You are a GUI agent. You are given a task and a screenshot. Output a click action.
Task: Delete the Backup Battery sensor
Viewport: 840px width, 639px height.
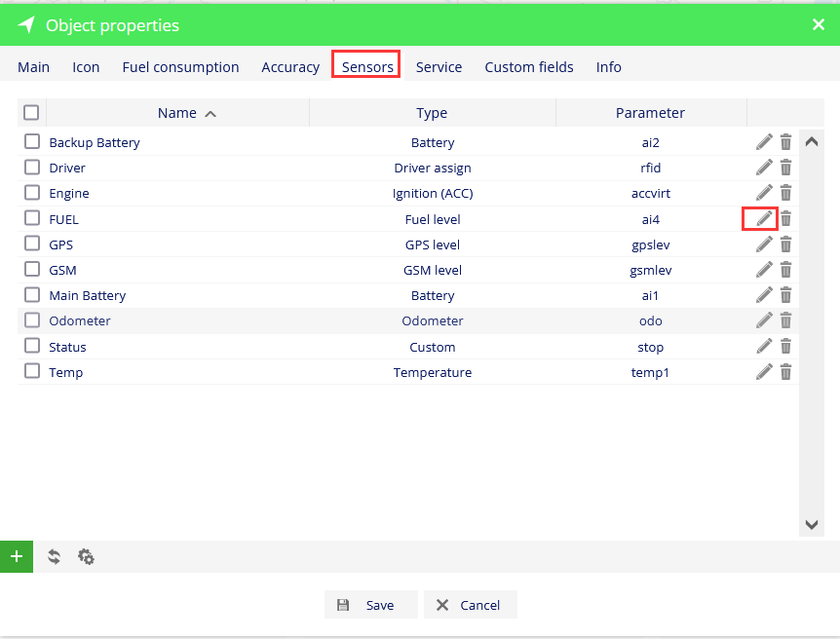pos(785,142)
